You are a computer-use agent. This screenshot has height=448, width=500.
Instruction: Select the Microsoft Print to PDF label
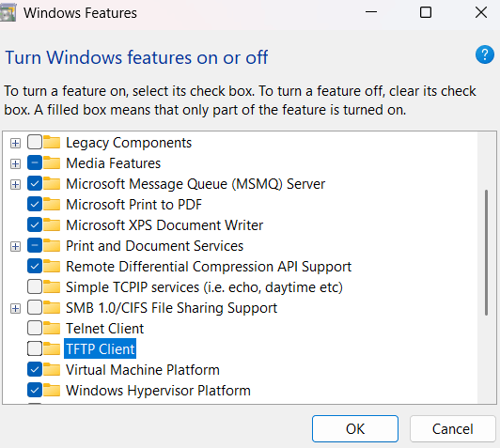click(x=133, y=205)
